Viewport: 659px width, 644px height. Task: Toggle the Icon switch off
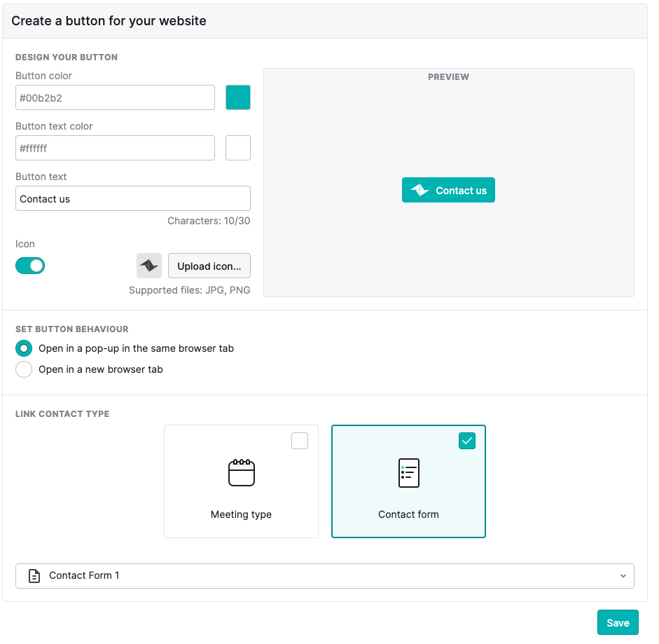tap(30, 266)
